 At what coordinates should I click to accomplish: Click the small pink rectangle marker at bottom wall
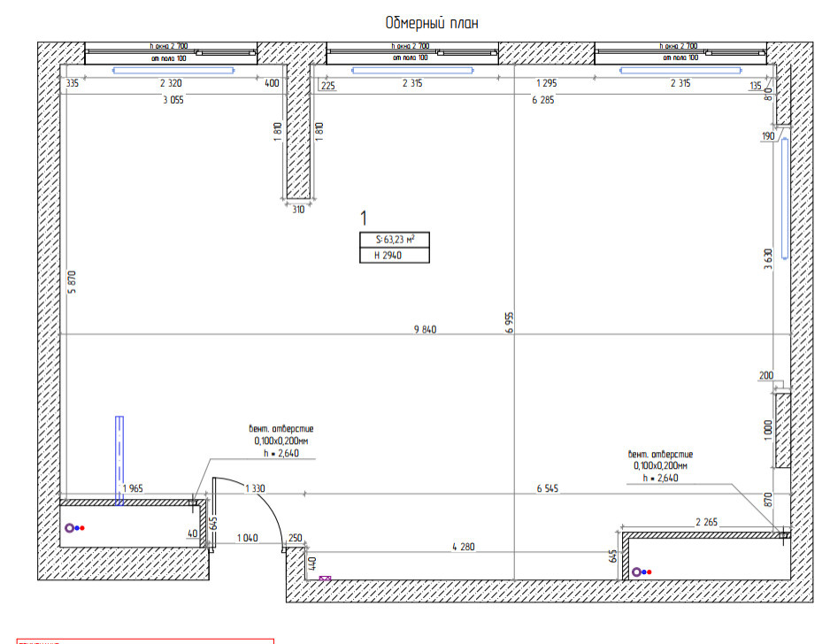click(324, 579)
